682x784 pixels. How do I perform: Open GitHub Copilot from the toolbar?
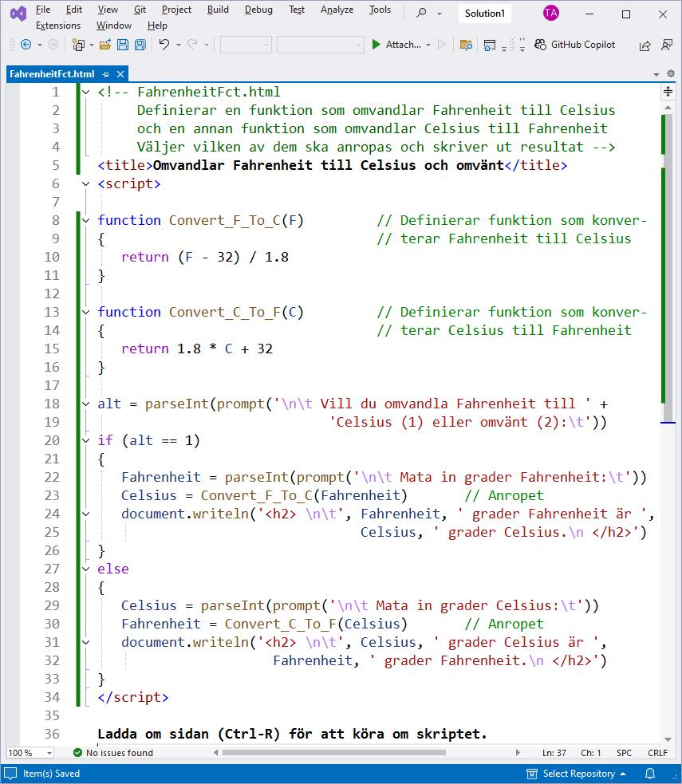(575, 45)
